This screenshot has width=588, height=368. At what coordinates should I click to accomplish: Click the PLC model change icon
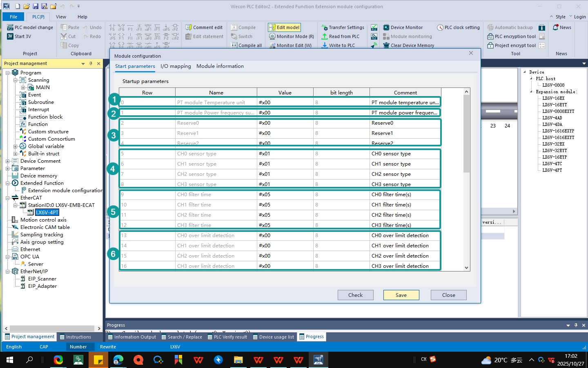coord(10,27)
